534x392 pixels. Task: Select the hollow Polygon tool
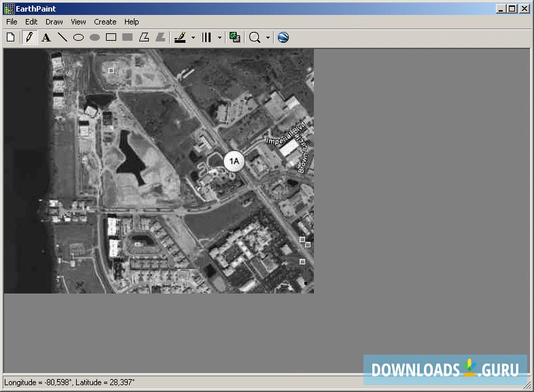144,37
